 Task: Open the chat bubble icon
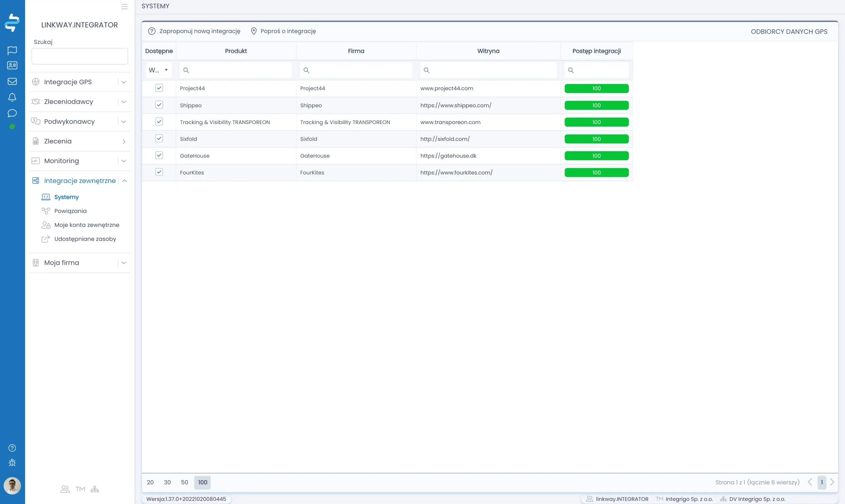tap(12, 113)
